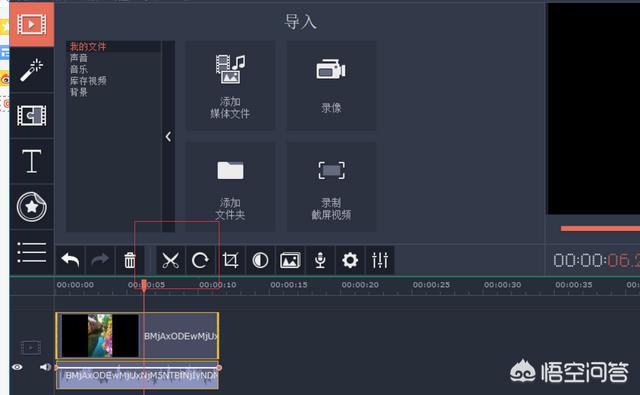Select 库存视频 category in list
This screenshot has height=395, width=640.
point(88,81)
